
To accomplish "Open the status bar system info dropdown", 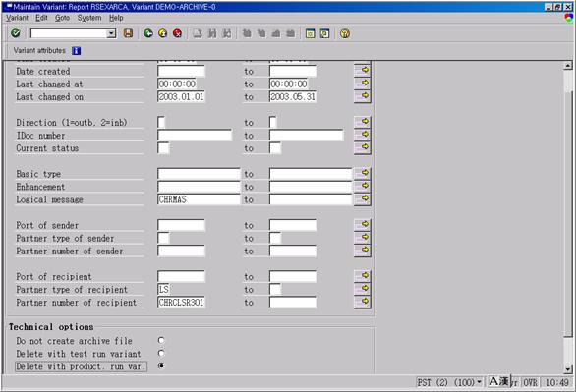I will point(479,382).
